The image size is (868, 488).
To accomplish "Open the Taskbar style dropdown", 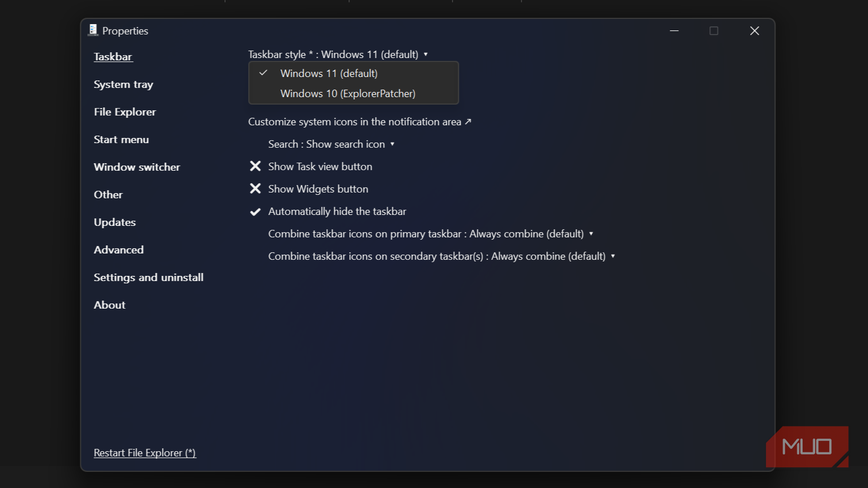I will 338,55.
